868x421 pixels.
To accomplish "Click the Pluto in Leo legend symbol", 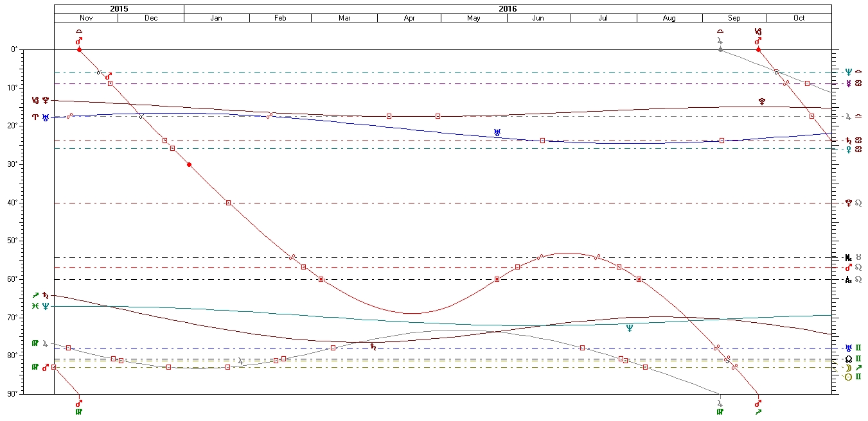I will tap(853, 203).
